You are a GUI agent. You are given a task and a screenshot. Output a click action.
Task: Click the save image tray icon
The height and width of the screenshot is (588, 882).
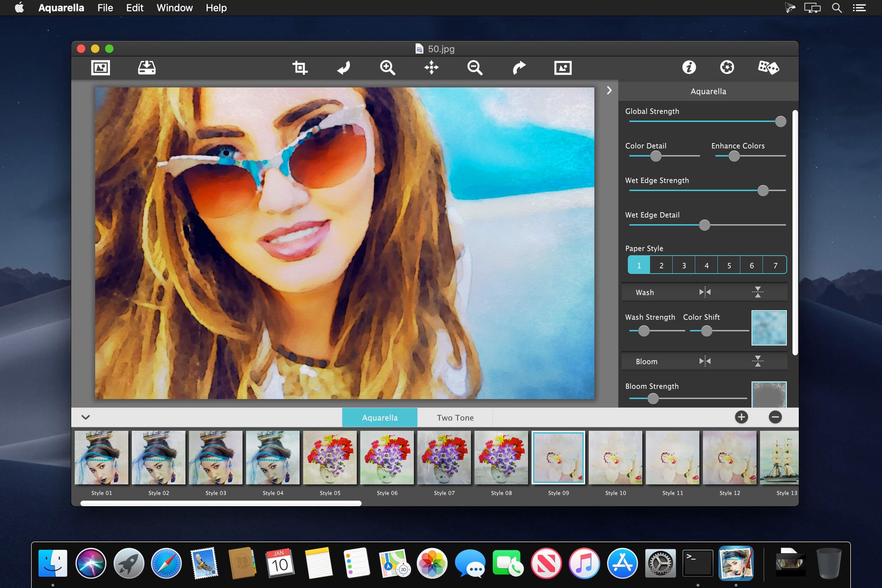(147, 68)
